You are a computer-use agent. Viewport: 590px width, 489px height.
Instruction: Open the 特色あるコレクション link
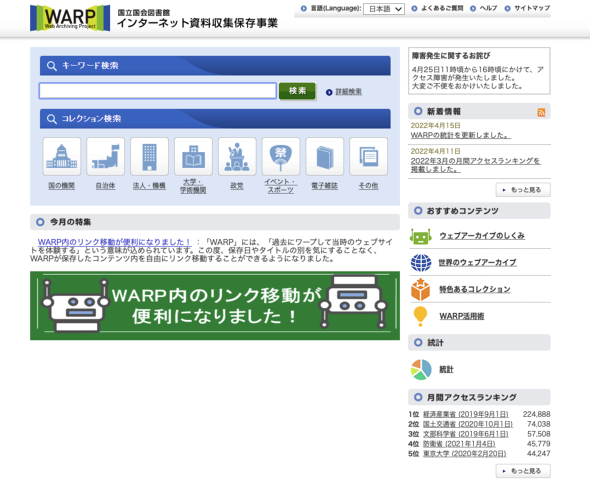click(474, 289)
